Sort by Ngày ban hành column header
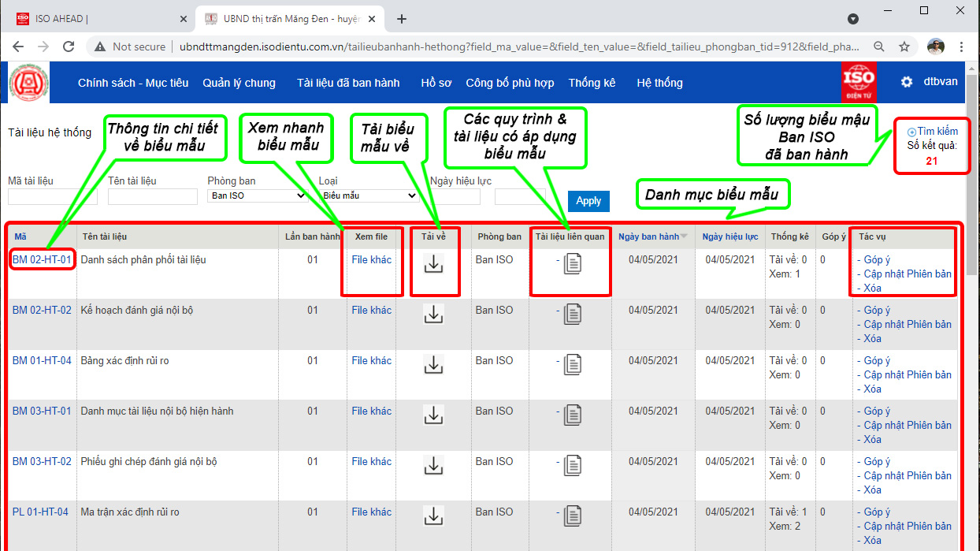Image resolution: width=980 pixels, height=551 pixels. pyautogui.click(x=648, y=236)
